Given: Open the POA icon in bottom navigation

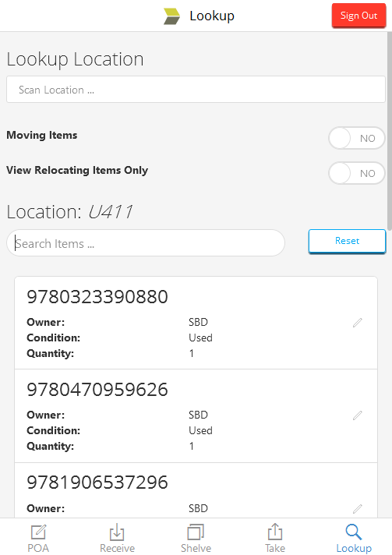Looking at the screenshot, I should (38, 532).
